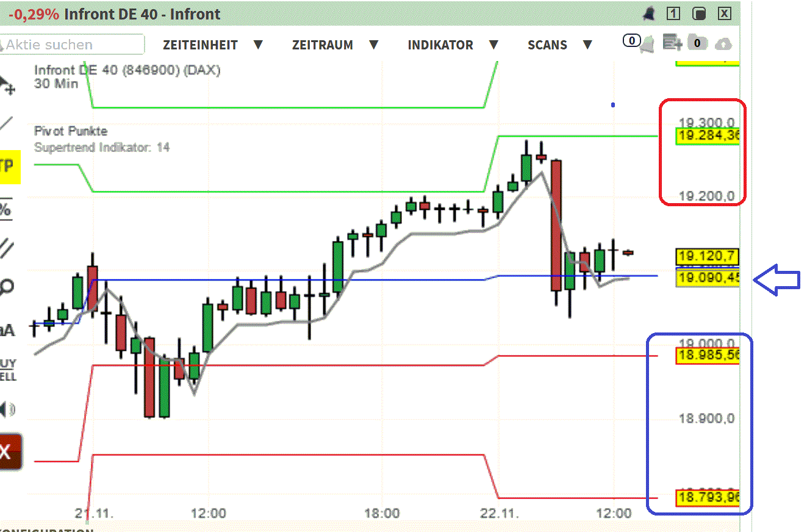Click the red X delete button in sidebar
807x532 pixels.
pos(10,451)
